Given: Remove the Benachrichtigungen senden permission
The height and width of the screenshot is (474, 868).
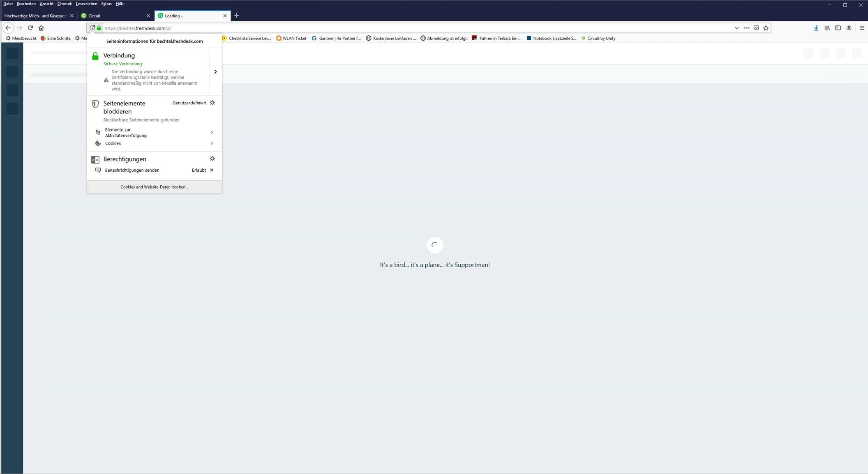Looking at the screenshot, I should [212, 170].
